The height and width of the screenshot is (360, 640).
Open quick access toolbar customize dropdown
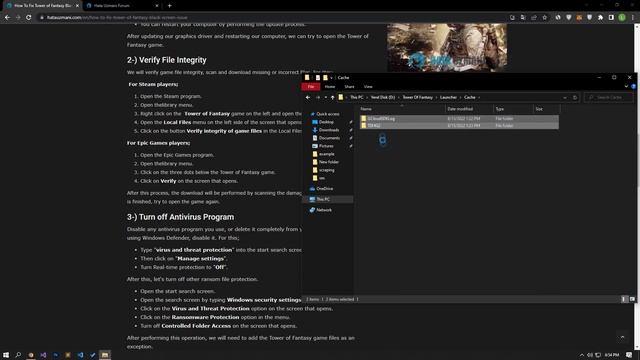331,78
